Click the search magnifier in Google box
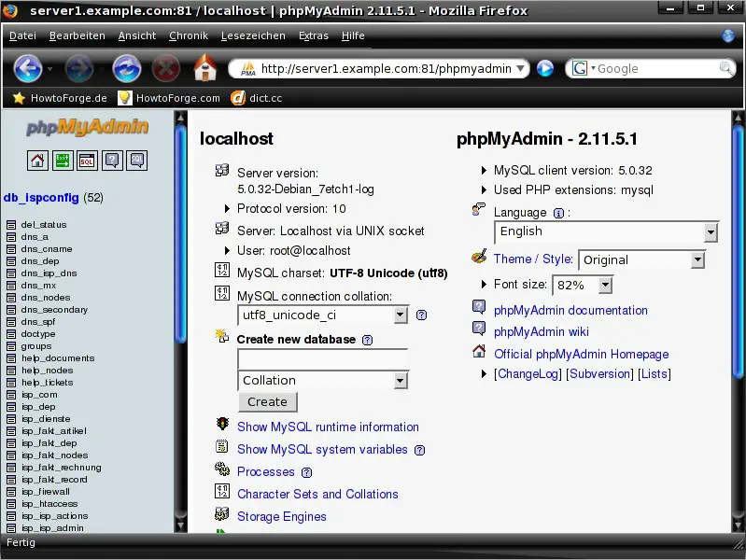 click(x=726, y=68)
